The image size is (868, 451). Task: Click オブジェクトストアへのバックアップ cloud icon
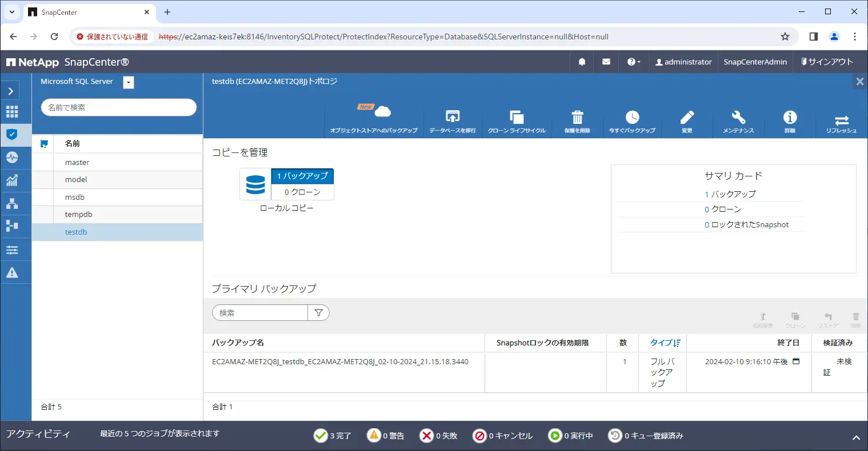point(382,112)
